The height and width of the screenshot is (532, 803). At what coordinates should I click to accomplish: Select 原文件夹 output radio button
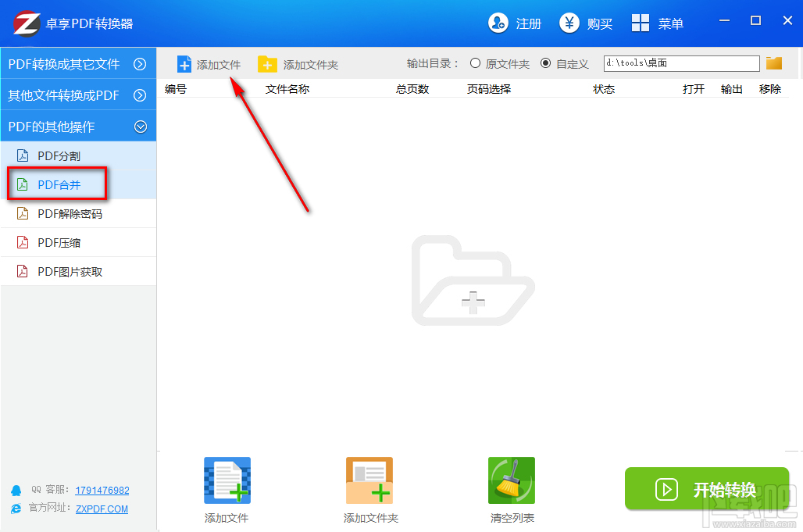[475, 63]
